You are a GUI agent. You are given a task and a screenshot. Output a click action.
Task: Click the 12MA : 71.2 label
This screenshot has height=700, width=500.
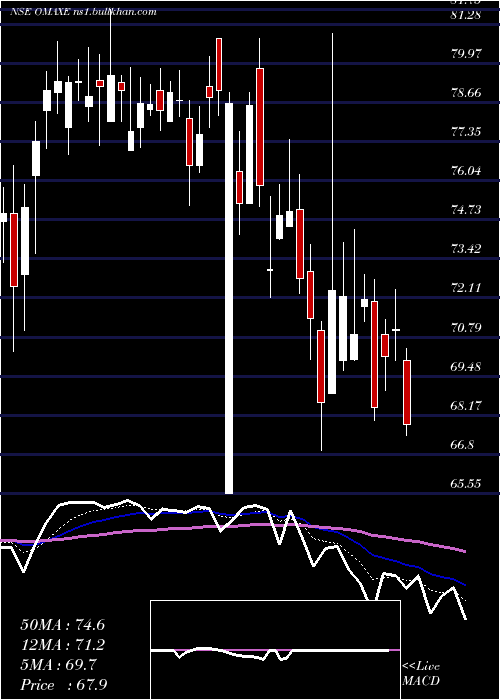pyautogui.click(x=62, y=645)
